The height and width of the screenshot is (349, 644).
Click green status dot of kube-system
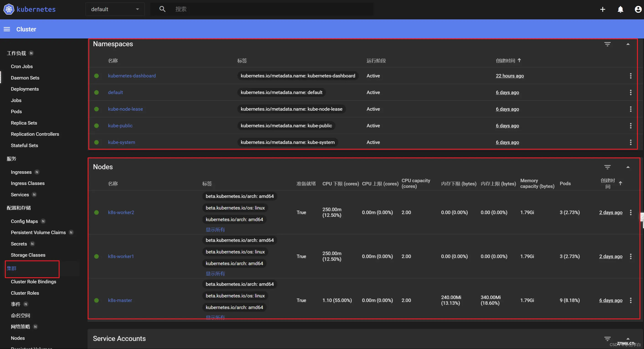[96, 142]
